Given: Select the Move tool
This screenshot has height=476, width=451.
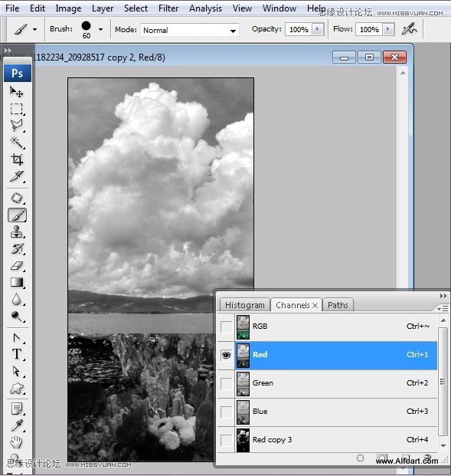Looking at the screenshot, I should (16, 92).
